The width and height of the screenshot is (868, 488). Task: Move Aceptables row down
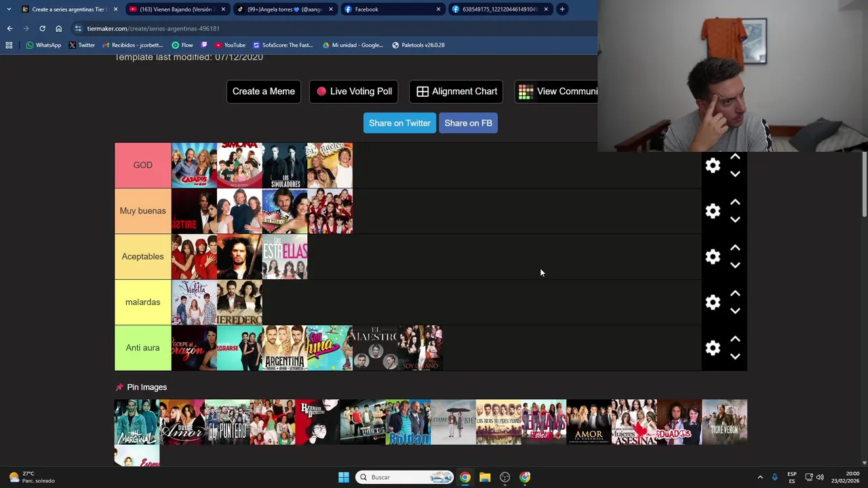tap(735, 265)
